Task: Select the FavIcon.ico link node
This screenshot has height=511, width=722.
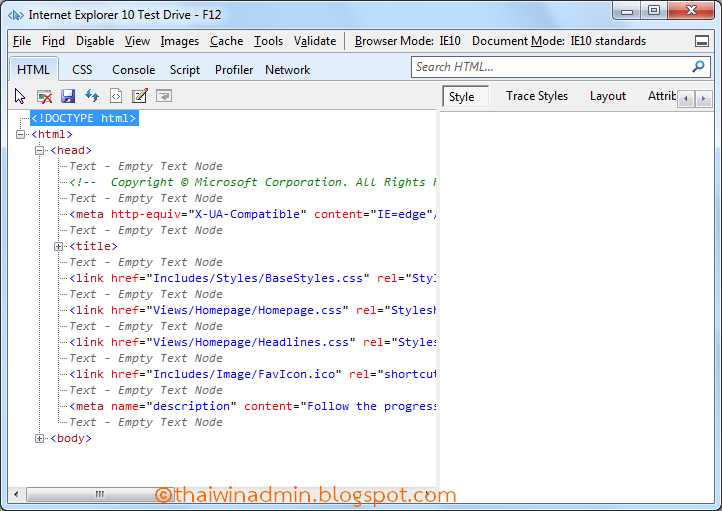Action: (x=252, y=374)
